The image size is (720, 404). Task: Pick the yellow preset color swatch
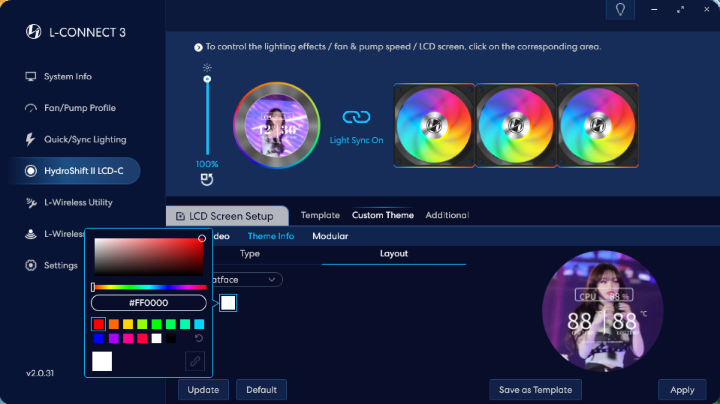tap(127, 324)
